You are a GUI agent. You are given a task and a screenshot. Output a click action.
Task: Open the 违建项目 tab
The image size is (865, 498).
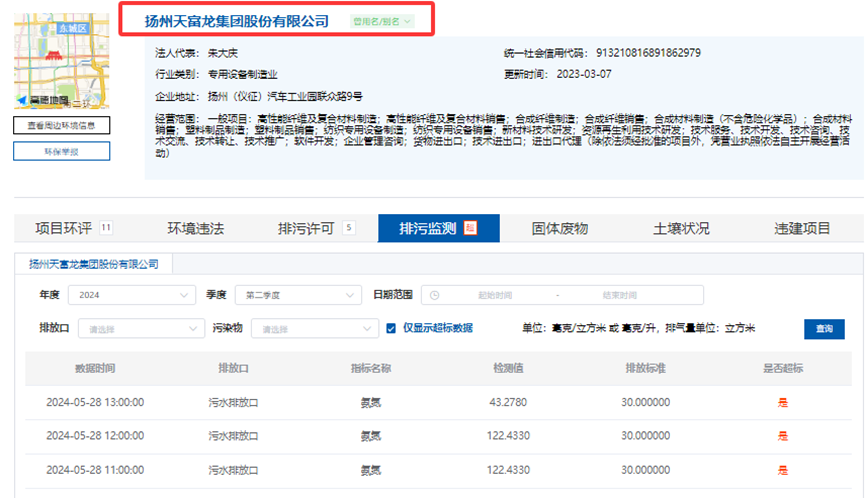point(802,228)
